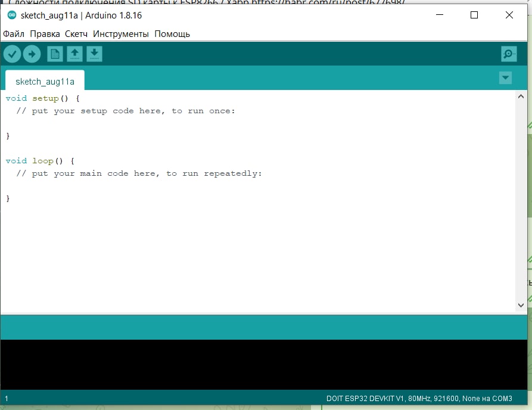
Task: Select the sketch_aug11a tab
Action: (x=45, y=81)
